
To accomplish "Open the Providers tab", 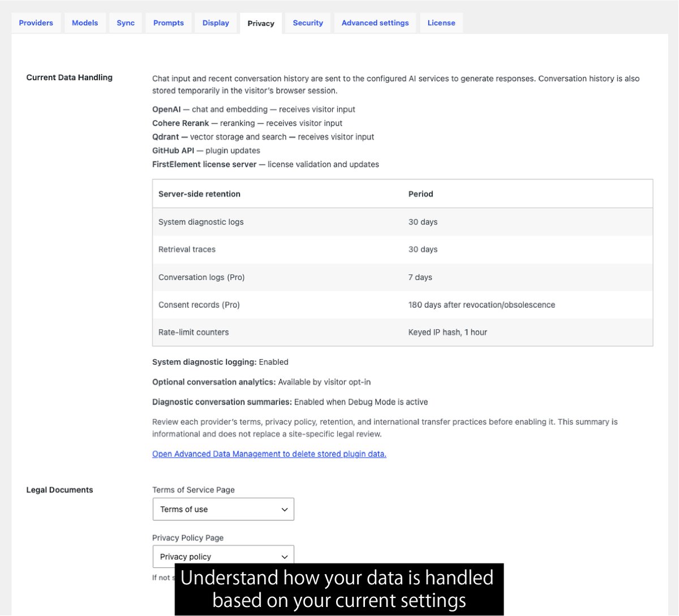I will [36, 23].
